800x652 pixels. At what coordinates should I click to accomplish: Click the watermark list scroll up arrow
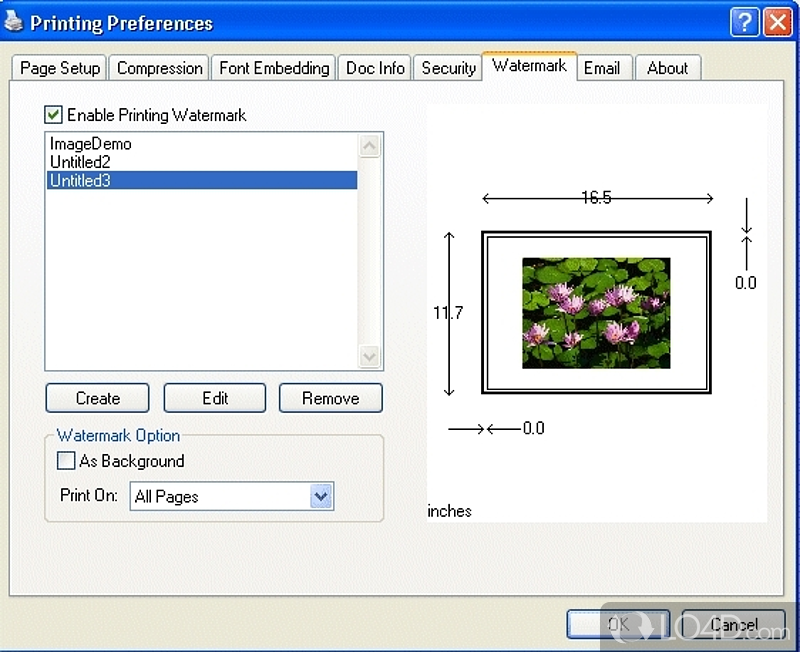(x=369, y=146)
